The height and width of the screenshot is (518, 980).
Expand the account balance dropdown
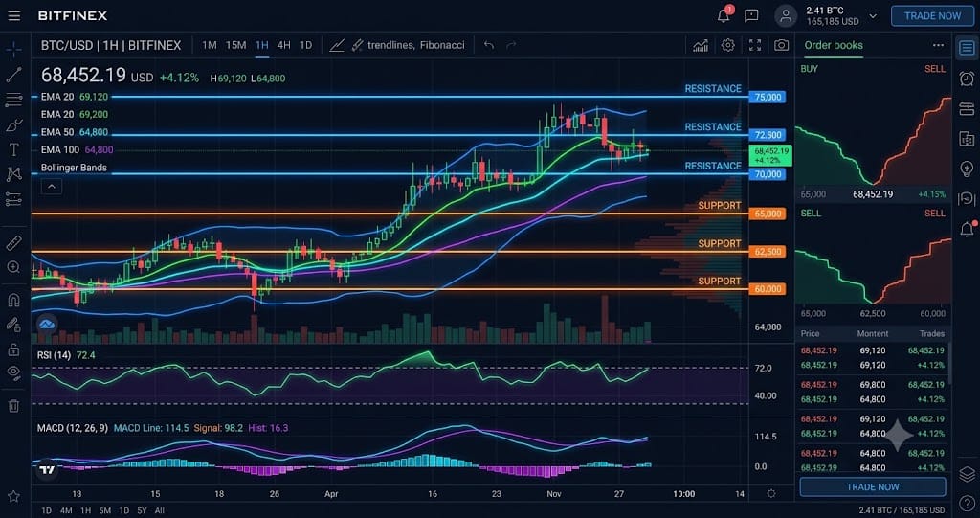pyautogui.click(x=873, y=16)
